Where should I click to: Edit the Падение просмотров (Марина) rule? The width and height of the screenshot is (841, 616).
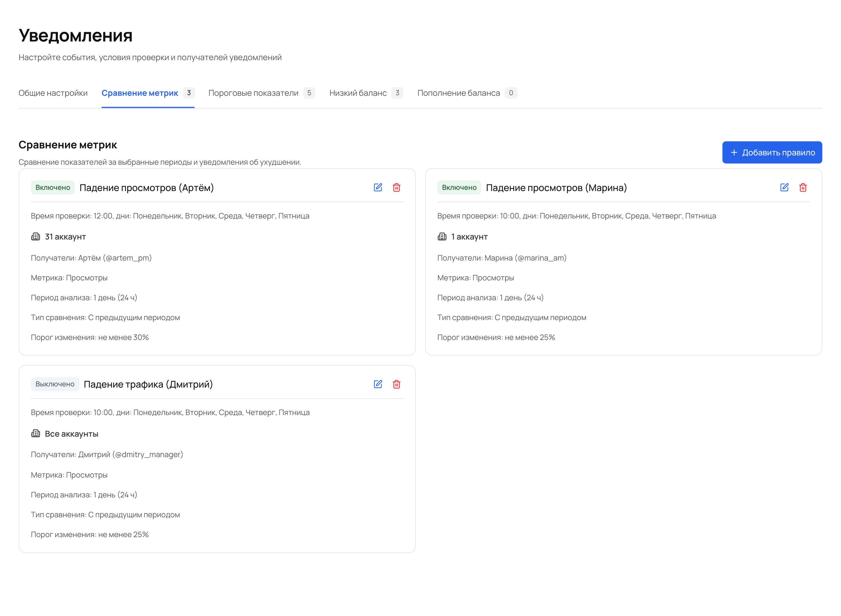pos(784,188)
